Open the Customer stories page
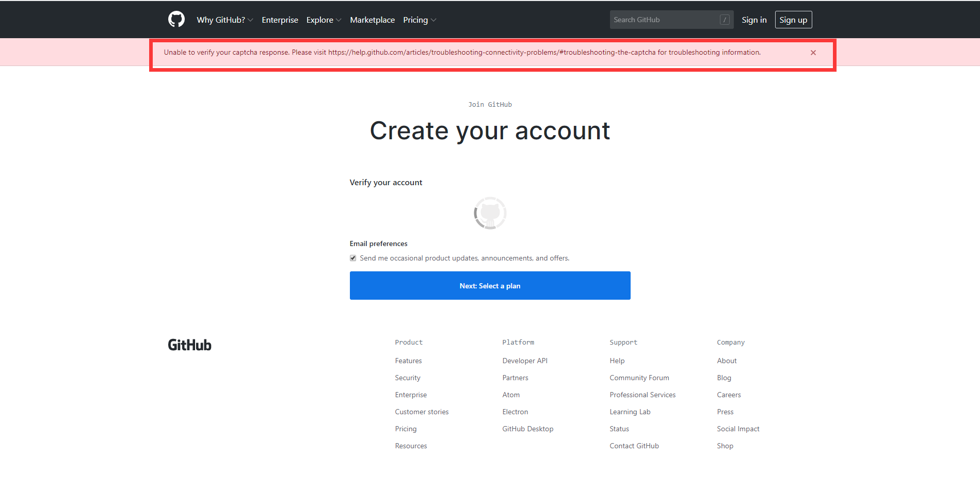 click(421, 412)
